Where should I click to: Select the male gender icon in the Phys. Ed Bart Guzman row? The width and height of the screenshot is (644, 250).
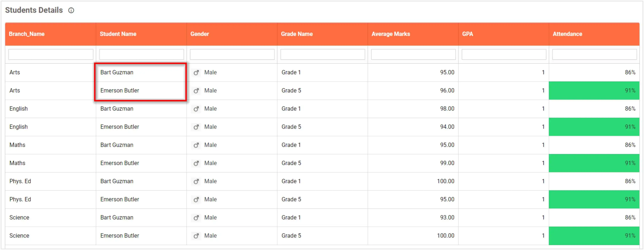(197, 181)
